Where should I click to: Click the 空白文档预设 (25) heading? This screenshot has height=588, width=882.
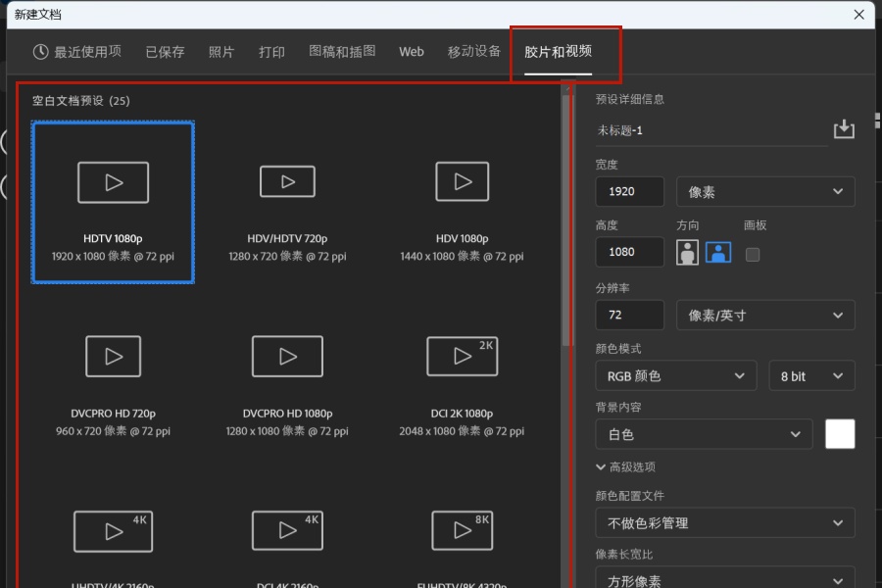81,101
